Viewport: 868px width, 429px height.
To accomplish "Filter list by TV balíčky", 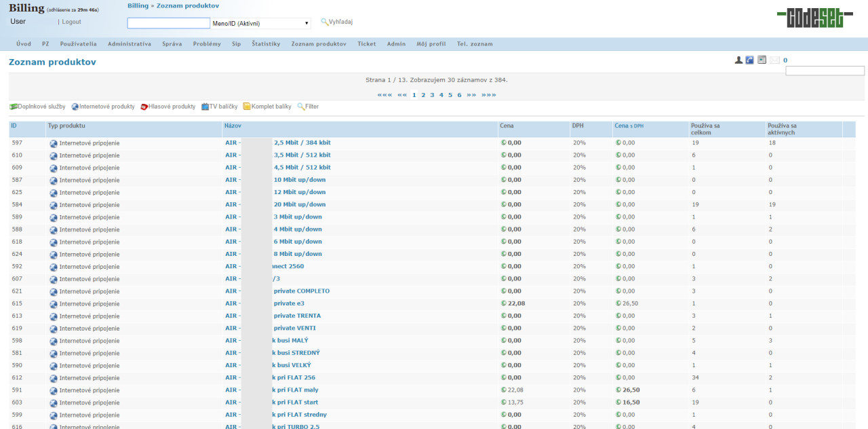I will pos(219,107).
